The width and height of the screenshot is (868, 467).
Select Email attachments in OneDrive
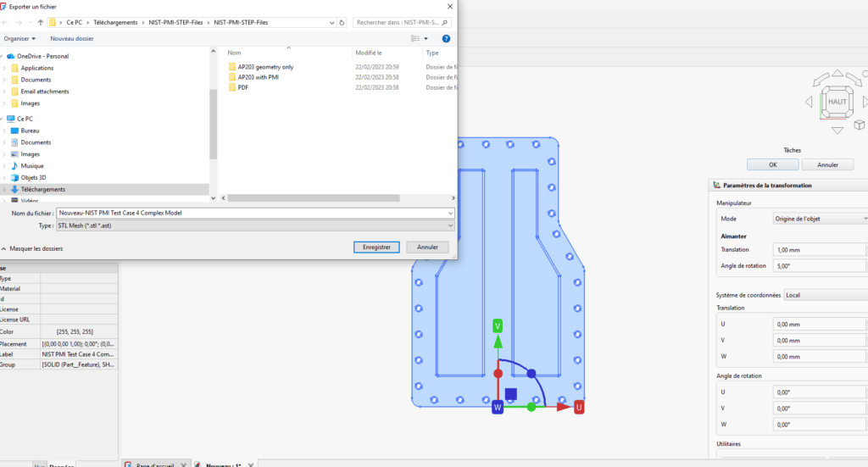(x=45, y=92)
